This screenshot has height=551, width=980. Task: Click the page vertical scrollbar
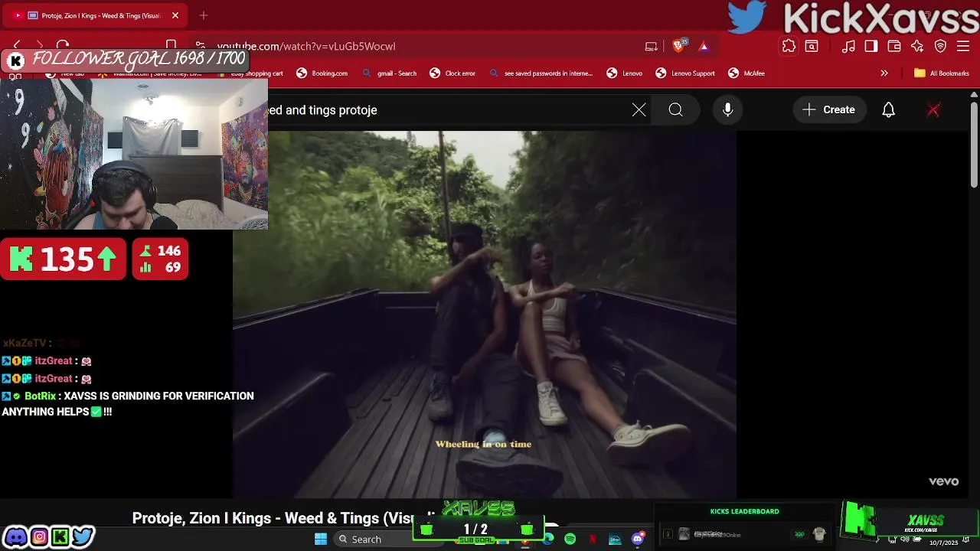point(974,145)
